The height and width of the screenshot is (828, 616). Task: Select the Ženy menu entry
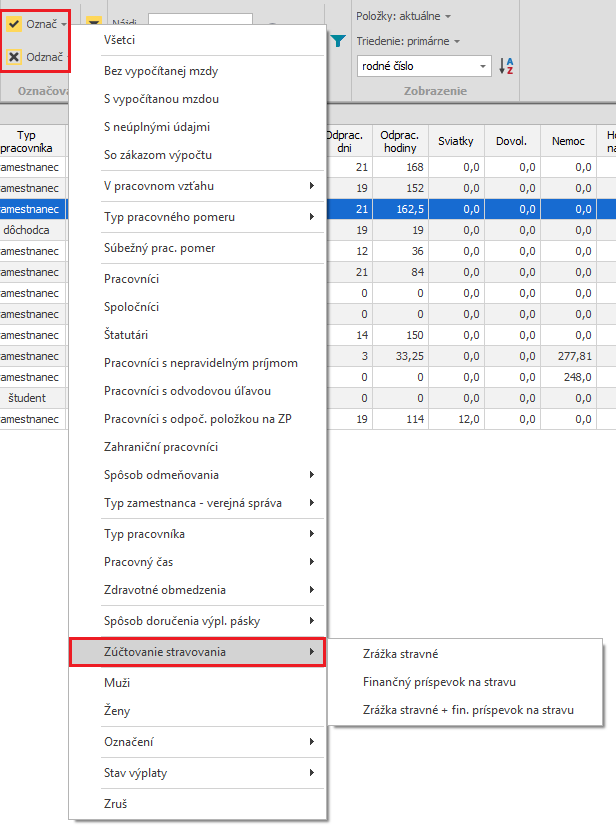[x=117, y=711]
